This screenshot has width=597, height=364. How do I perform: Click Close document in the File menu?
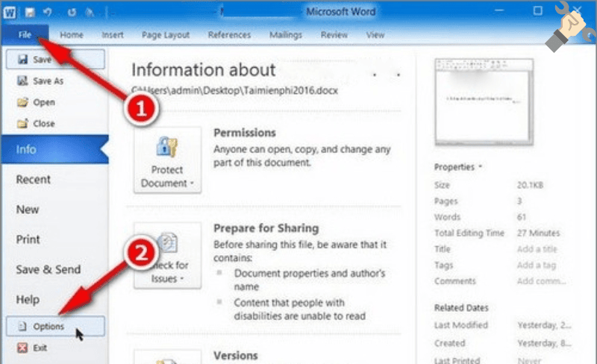pos(43,123)
